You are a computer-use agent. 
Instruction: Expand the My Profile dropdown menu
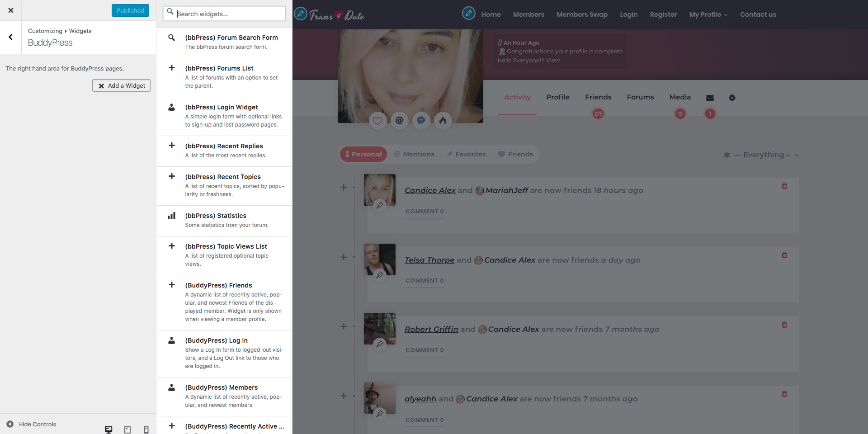[708, 14]
